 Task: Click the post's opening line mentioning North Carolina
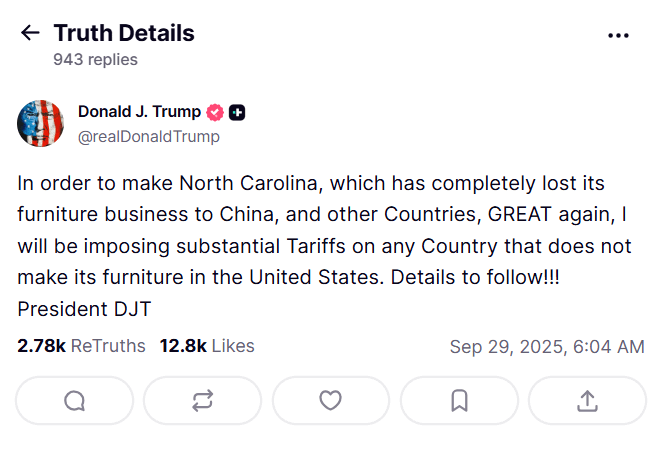point(310,184)
